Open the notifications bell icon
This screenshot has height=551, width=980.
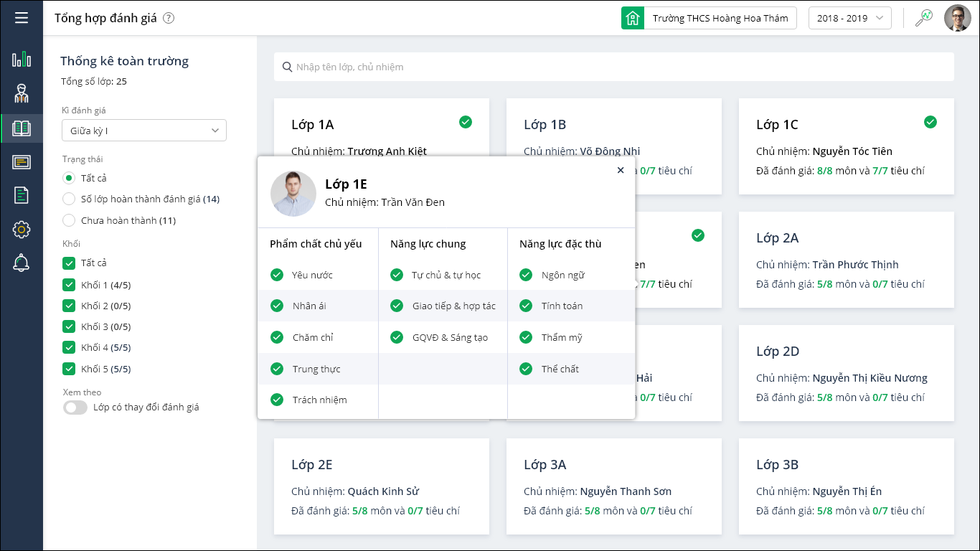[x=22, y=263]
